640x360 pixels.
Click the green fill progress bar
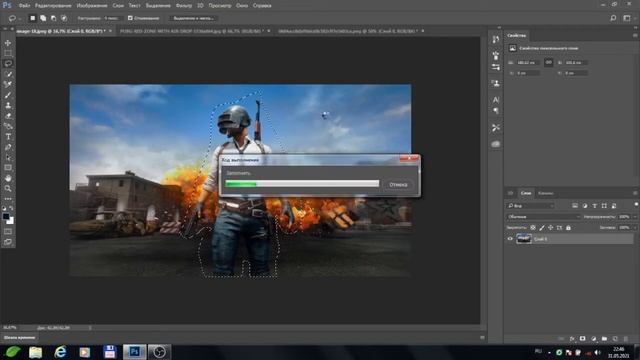pos(302,184)
